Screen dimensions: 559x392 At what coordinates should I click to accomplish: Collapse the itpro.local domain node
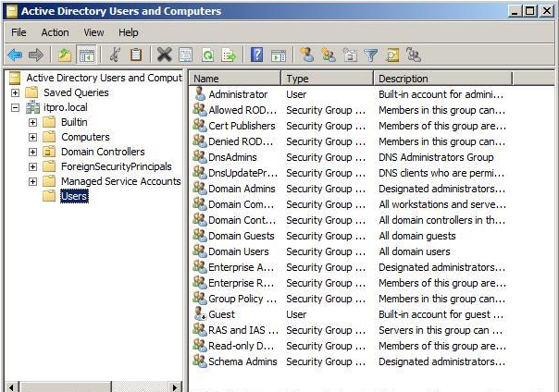pos(15,107)
